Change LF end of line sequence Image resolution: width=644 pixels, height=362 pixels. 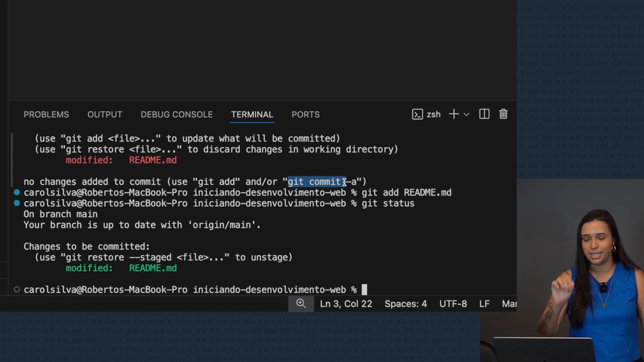coord(484,304)
